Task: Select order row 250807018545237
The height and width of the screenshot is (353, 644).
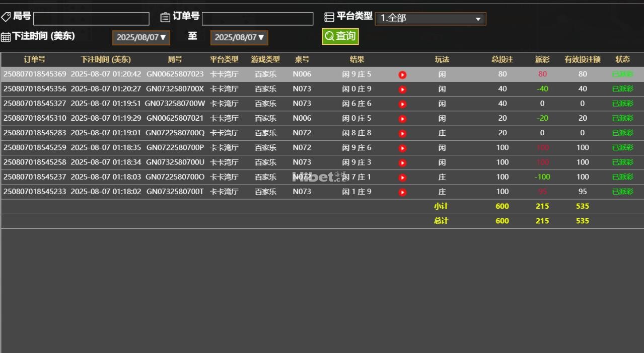Action: 35,177
